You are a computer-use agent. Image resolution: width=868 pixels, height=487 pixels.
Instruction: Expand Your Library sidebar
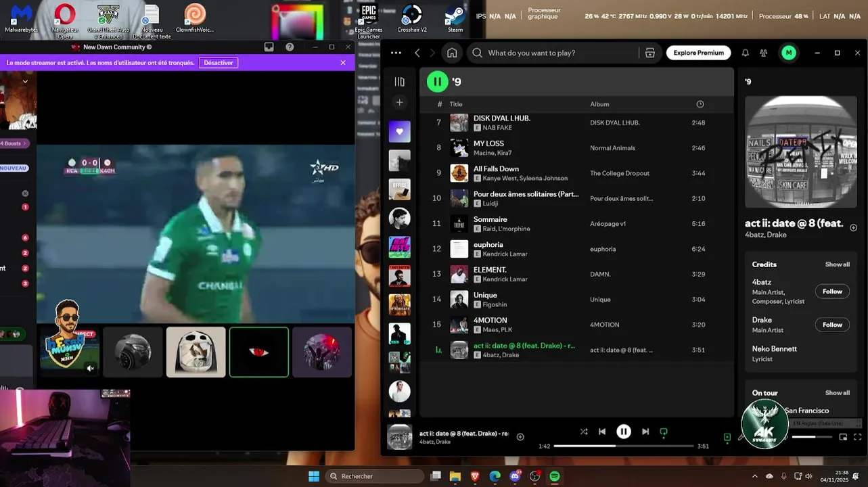point(399,82)
